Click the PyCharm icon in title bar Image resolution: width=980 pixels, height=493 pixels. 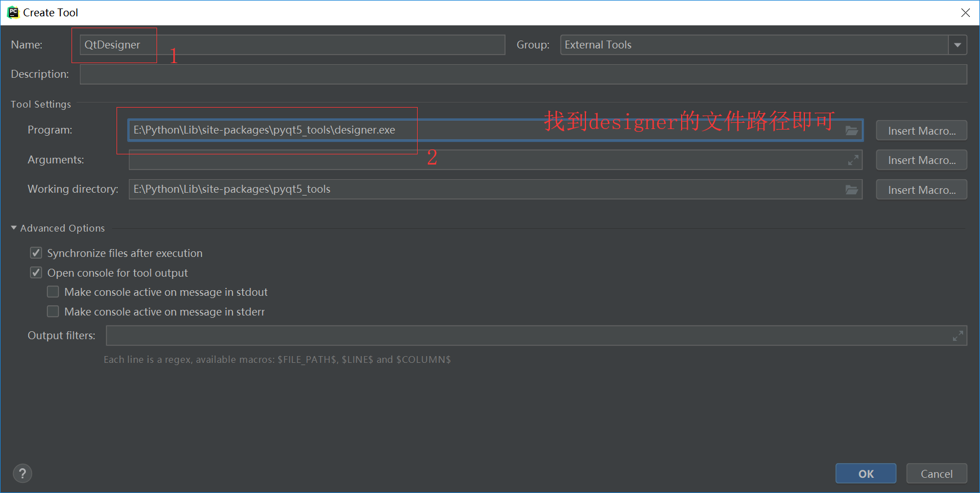(x=12, y=12)
